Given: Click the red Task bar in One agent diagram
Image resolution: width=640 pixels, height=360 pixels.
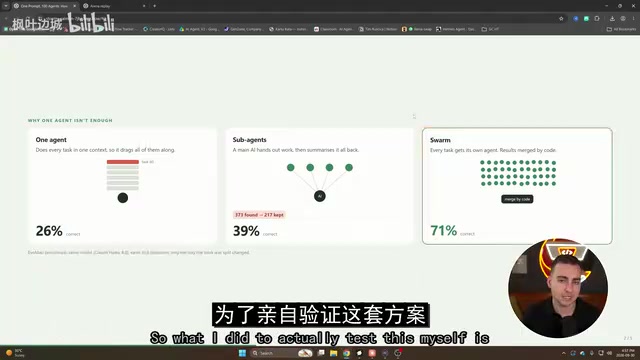Looking at the screenshot, I should click(123, 162).
